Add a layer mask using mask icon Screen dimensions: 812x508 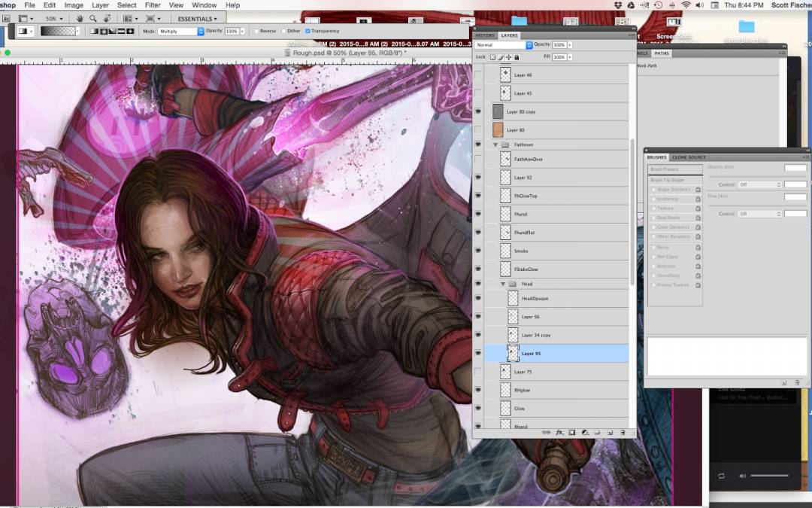point(571,432)
